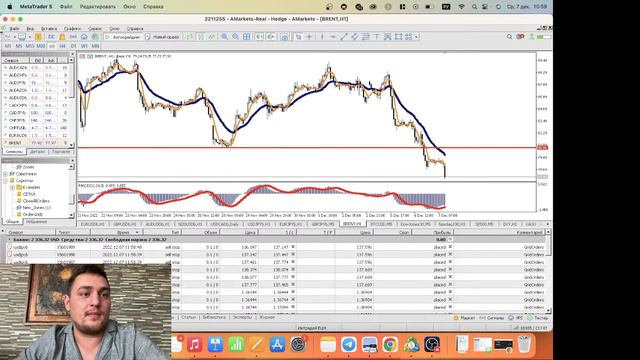Draw a vertical line tool
This screenshot has width=640, height=360.
[322, 37]
